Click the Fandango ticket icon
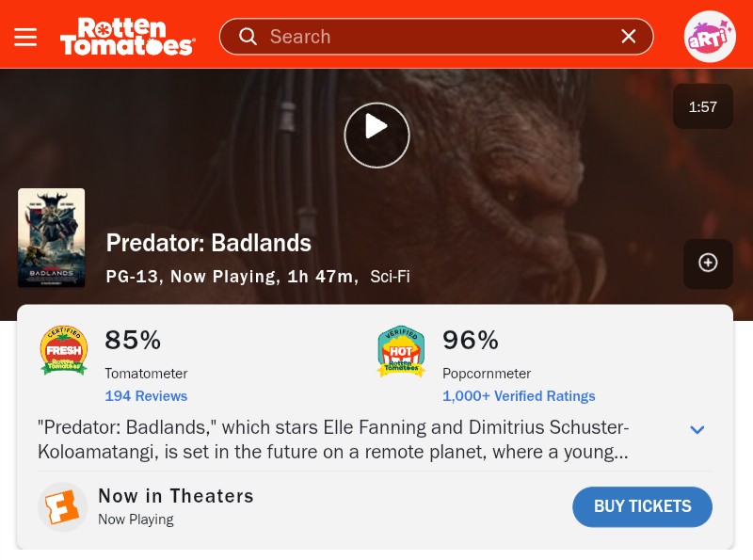This screenshot has height=560, width=753. pos(62,507)
